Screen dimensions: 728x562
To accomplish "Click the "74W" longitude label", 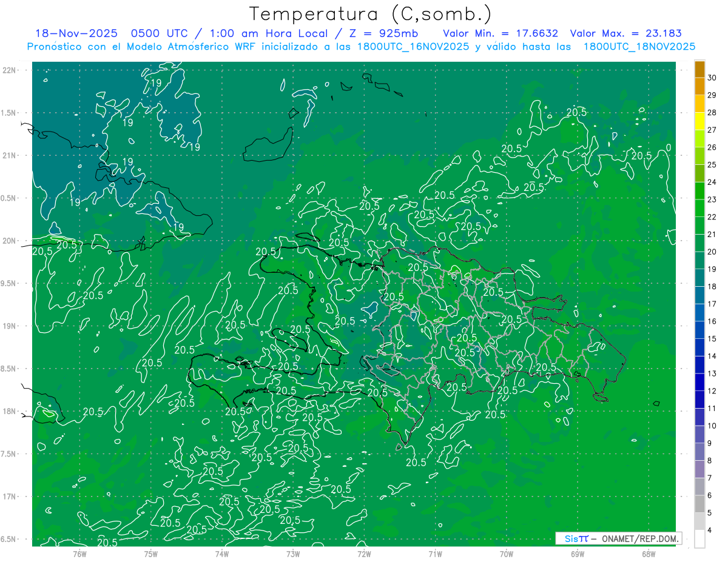I will [x=222, y=554].
